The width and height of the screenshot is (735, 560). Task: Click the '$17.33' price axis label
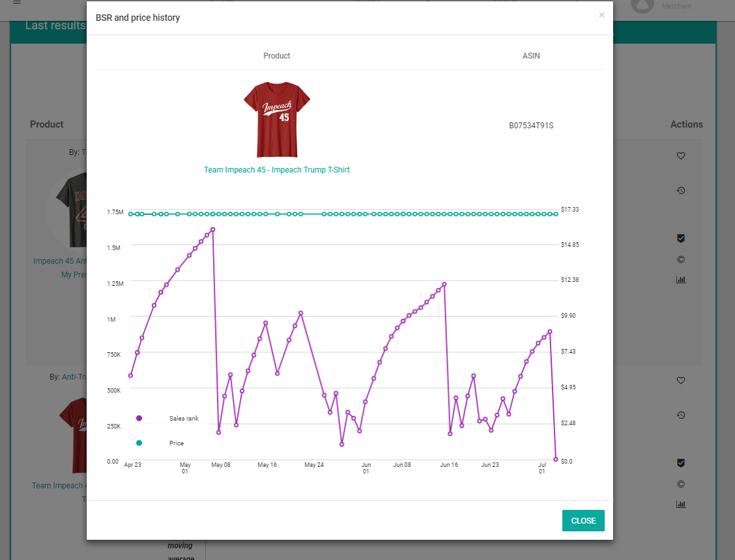coord(570,210)
